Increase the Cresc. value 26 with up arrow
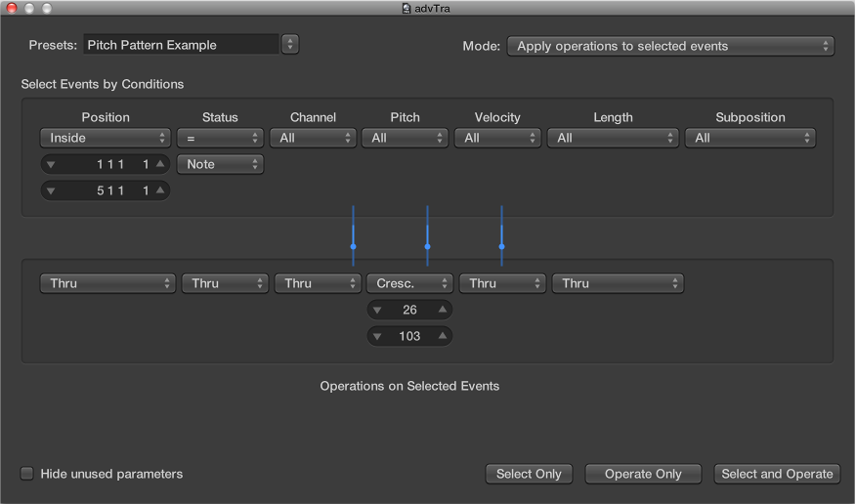856x504 pixels. tap(443, 310)
